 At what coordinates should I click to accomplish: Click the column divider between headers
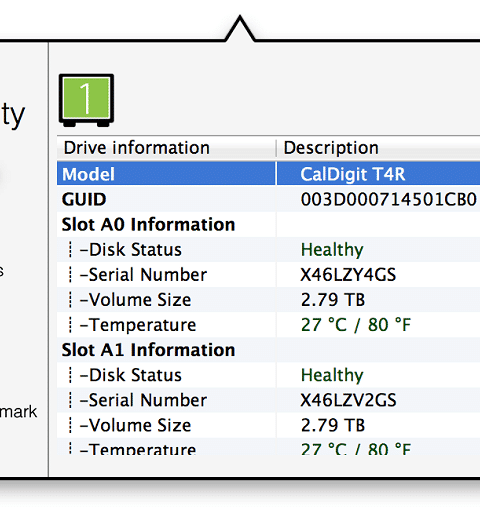tap(276, 148)
